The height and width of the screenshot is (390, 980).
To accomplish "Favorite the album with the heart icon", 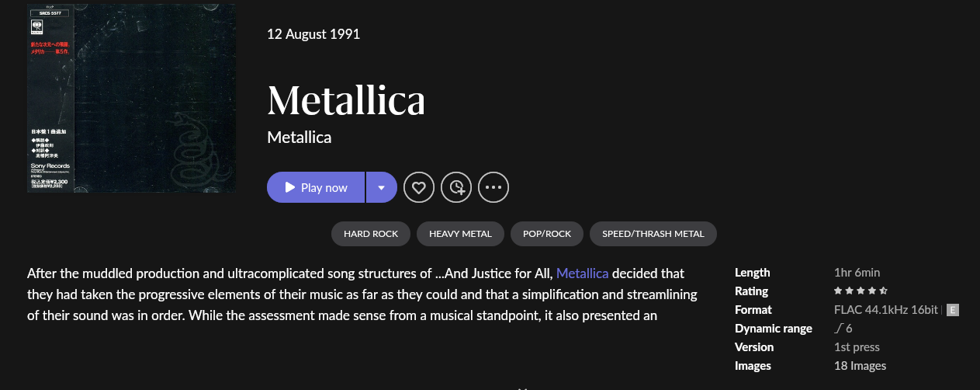I will pyautogui.click(x=419, y=187).
